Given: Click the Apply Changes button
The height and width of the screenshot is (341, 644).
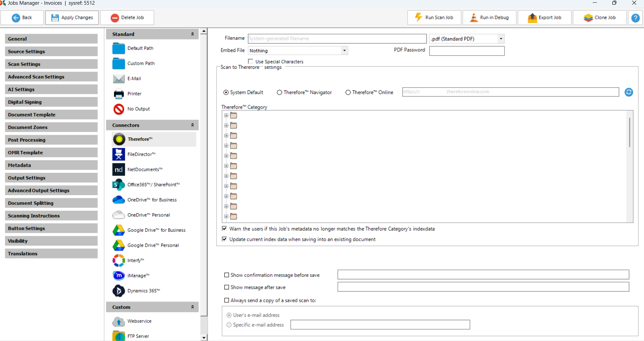Looking at the screenshot, I should click(x=72, y=18).
